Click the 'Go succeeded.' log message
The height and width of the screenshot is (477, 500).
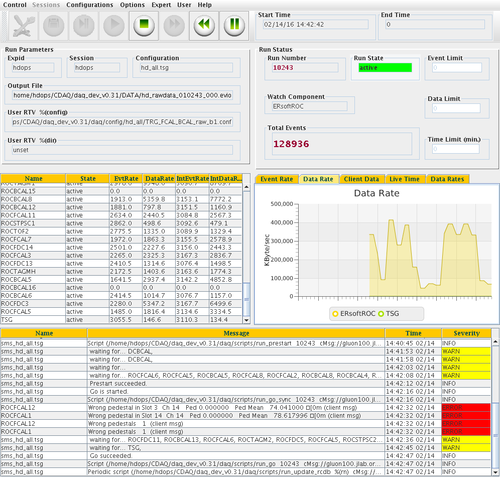[x=111, y=456]
